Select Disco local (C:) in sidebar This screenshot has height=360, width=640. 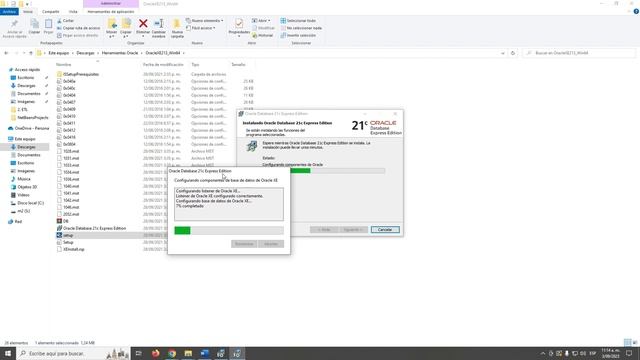[x=30, y=203]
